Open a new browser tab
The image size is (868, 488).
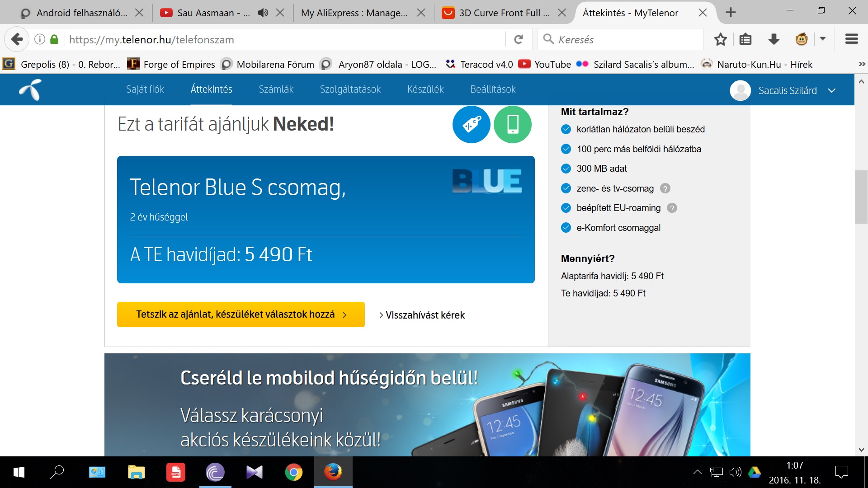731,12
